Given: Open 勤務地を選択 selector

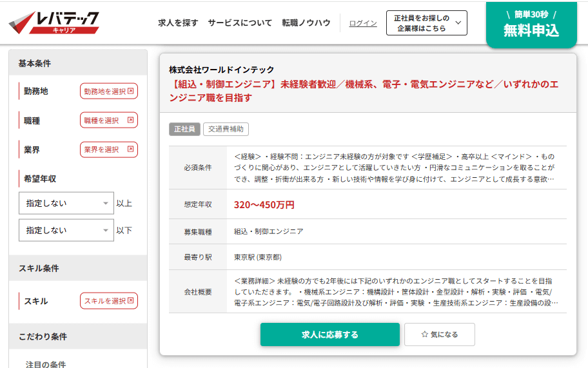Looking at the screenshot, I should click(x=109, y=91).
